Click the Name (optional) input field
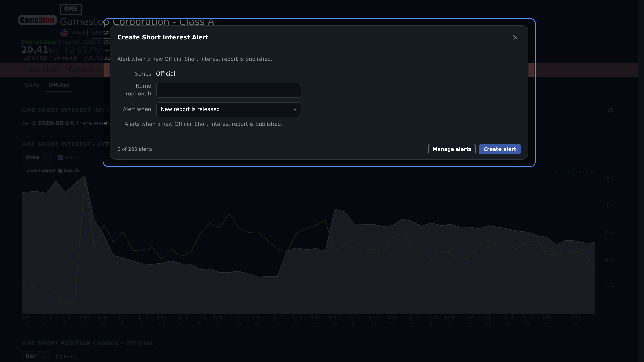The image size is (644, 362). click(x=228, y=90)
